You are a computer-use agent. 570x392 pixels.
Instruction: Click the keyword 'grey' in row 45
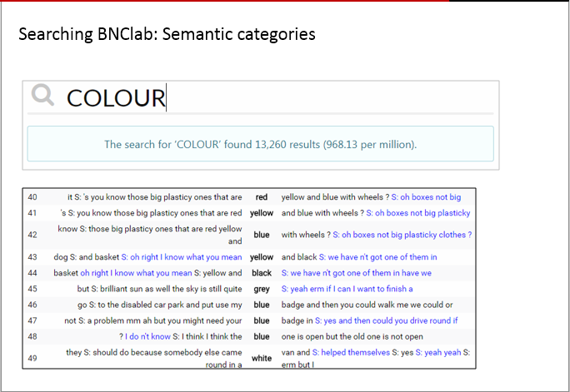coord(262,289)
